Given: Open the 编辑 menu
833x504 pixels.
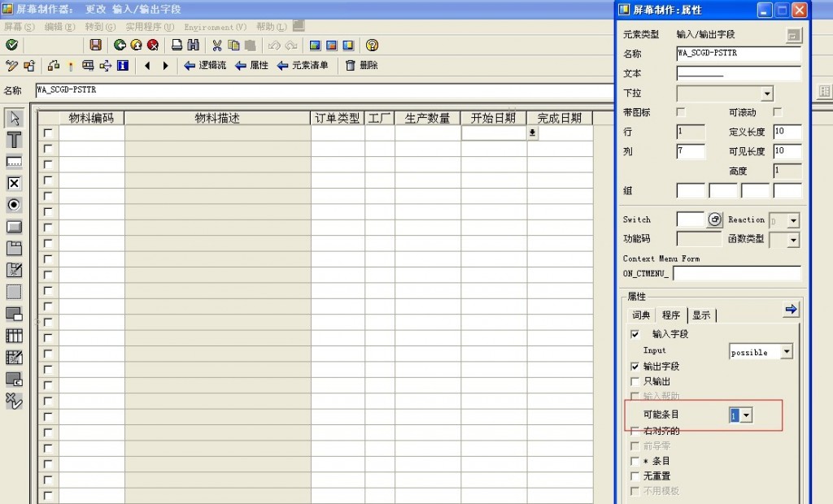Looking at the screenshot, I should pos(59,27).
